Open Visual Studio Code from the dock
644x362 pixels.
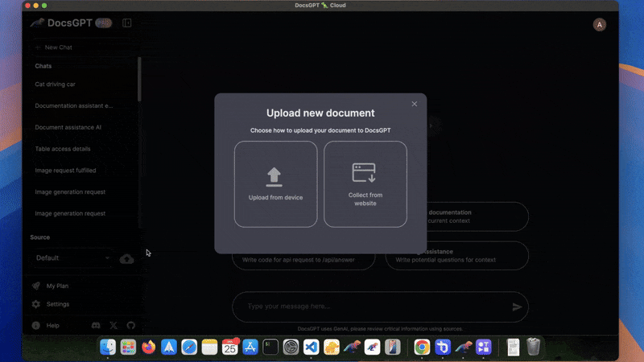(312, 348)
